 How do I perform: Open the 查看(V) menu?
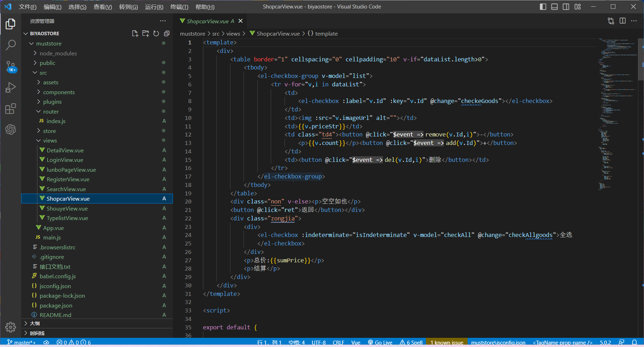[x=103, y=7]
